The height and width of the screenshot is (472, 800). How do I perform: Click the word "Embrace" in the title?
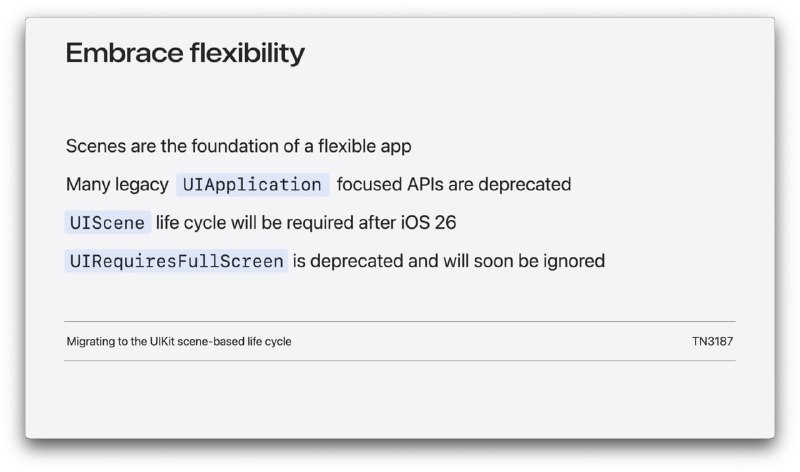124,53
